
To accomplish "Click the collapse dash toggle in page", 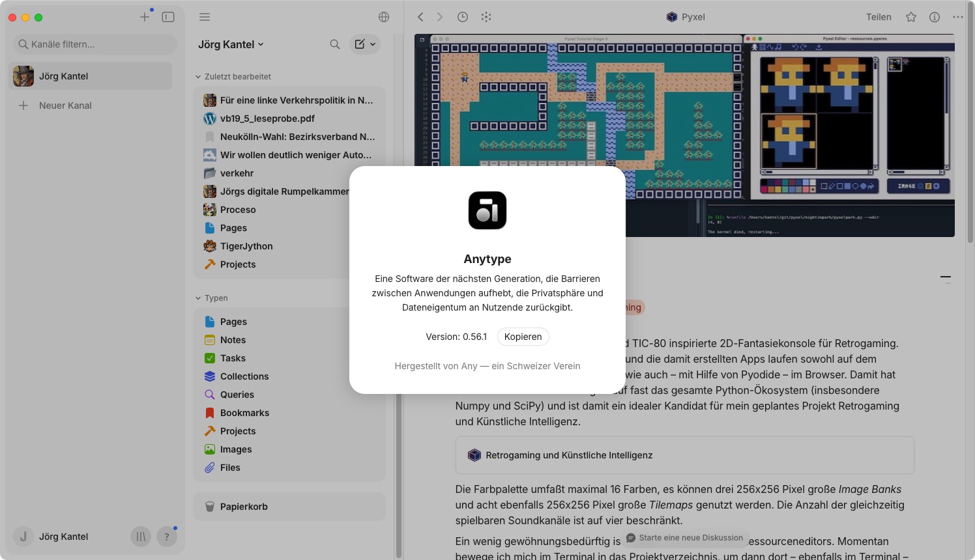I will click(946, 277).
